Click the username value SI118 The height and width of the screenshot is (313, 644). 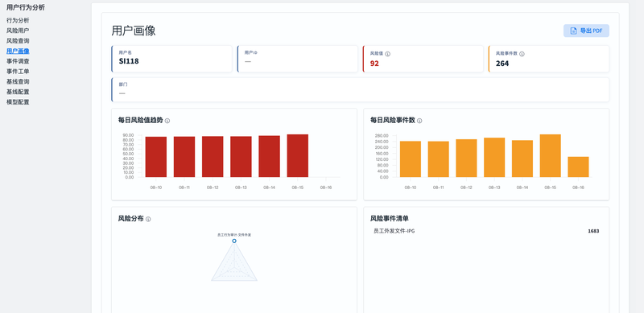click(129, 62)
